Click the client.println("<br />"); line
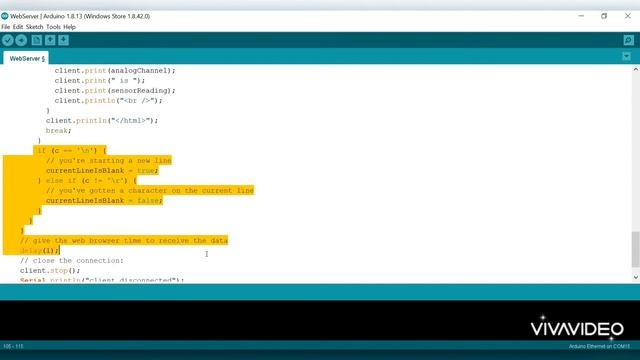640x360 pixels. [108, 100]
